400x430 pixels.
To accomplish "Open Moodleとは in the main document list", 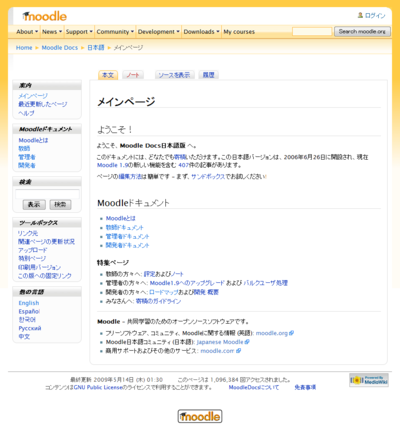I will pos(121,218).
